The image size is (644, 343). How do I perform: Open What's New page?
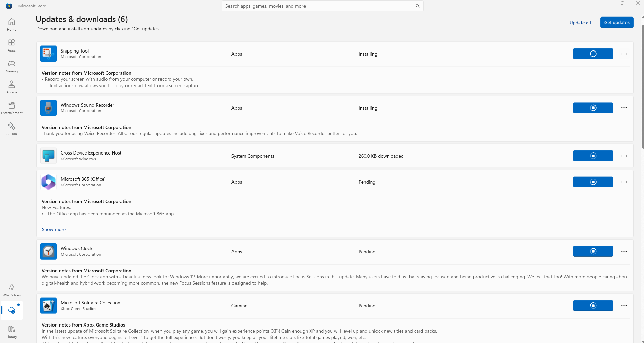[x=12, y=290]
